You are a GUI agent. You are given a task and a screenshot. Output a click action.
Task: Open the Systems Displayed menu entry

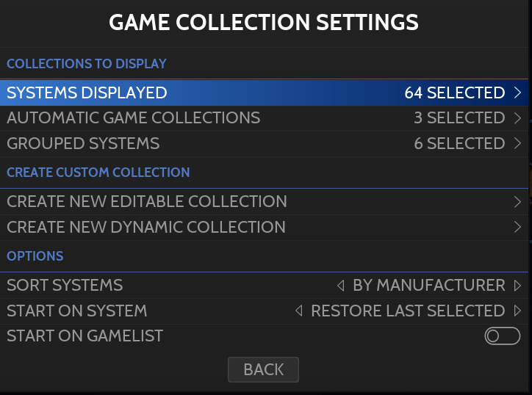click(x=87, y=93)
